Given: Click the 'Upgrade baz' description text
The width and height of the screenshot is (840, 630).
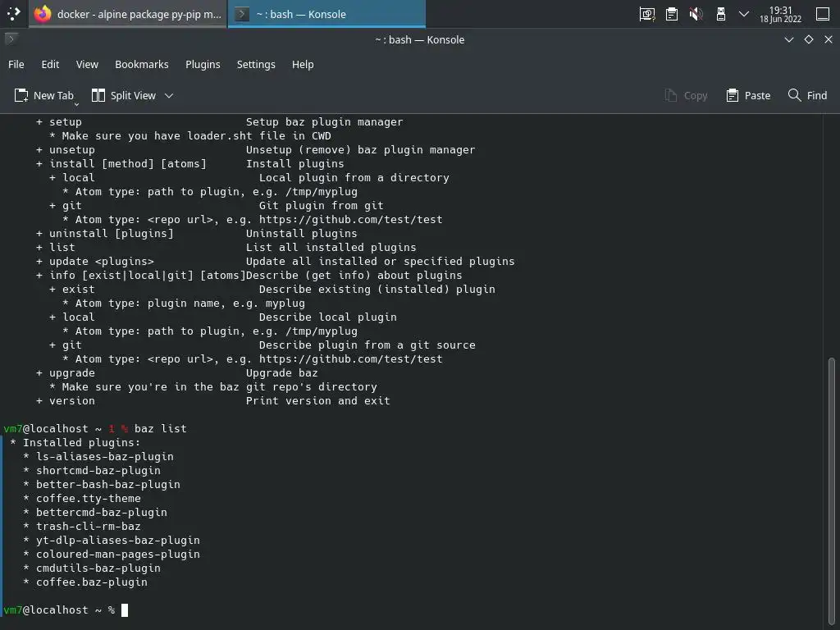Looking at the screenshot, I should [282, 373].
